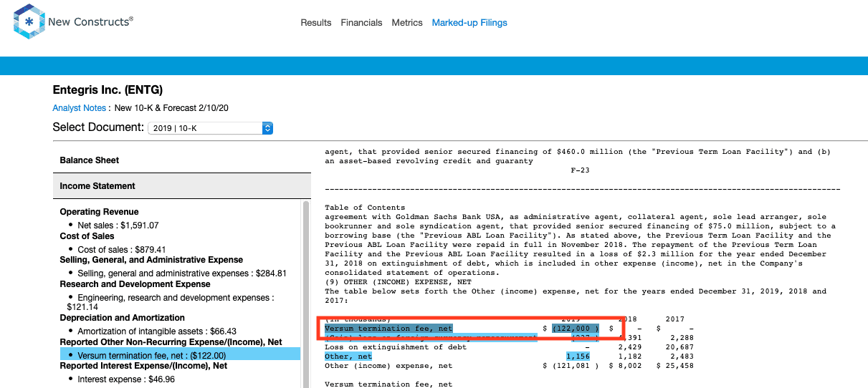
Task: Select Engineering, research and development expenses item
Action: click(x=170, y=302)
